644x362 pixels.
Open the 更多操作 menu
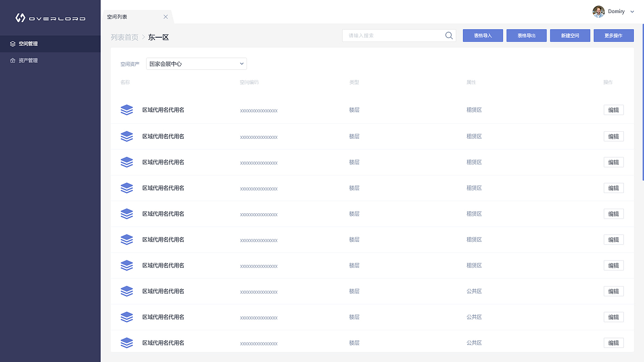pos(613,36)
